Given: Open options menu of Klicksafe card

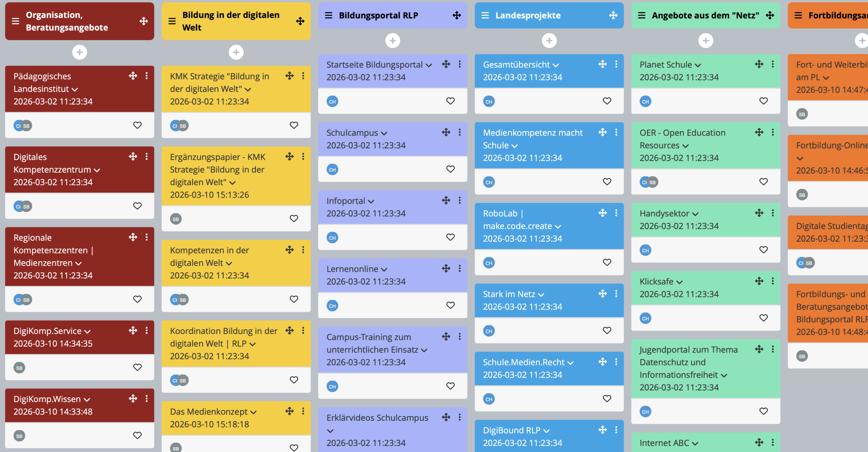Looking at the screenshot, I should (773, 281).
